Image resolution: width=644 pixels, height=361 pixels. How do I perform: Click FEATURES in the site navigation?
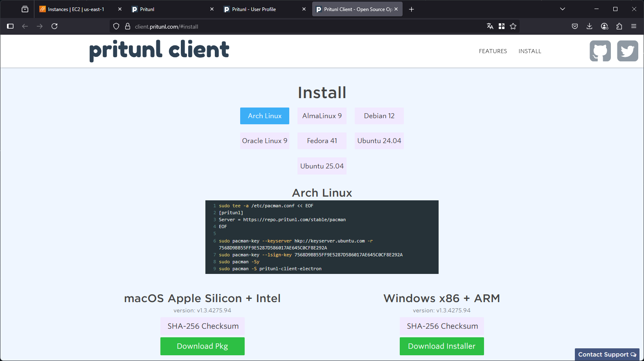coord(493,51)
